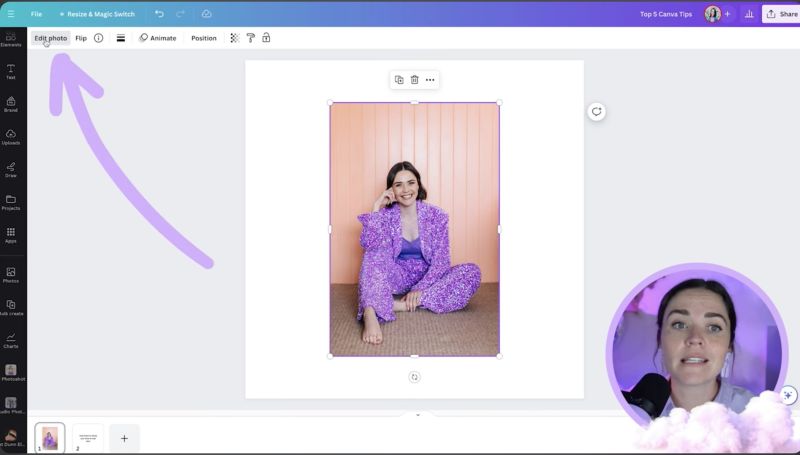The width and height of the screenshot is (800, 455).
Task: Click Edit photo button
Action: pyautogui.click(x=51, y=38)
